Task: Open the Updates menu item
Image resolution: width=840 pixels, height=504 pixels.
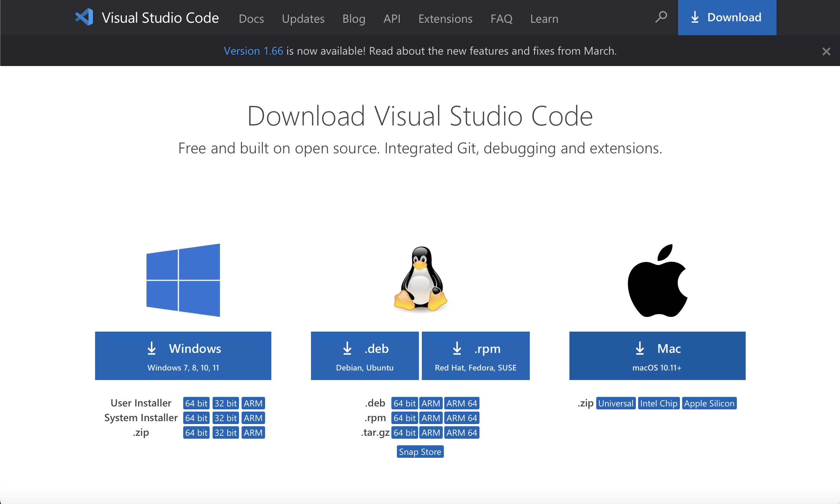Action: point(303,18)
